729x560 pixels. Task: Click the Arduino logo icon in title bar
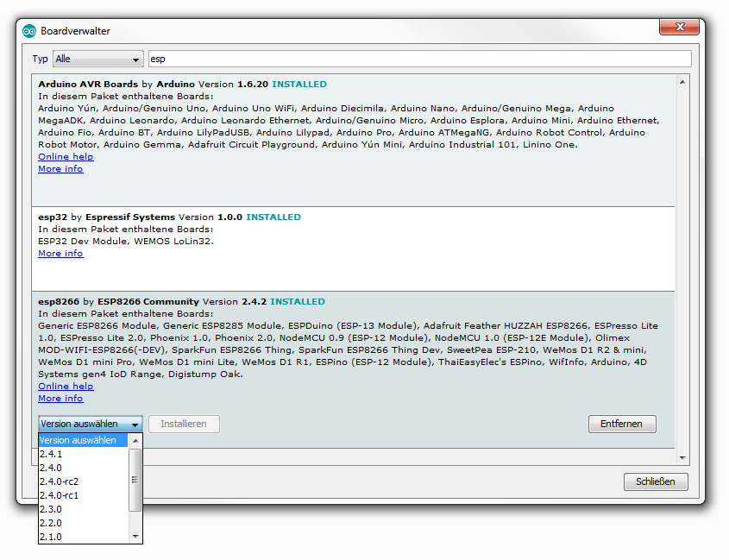28,31
